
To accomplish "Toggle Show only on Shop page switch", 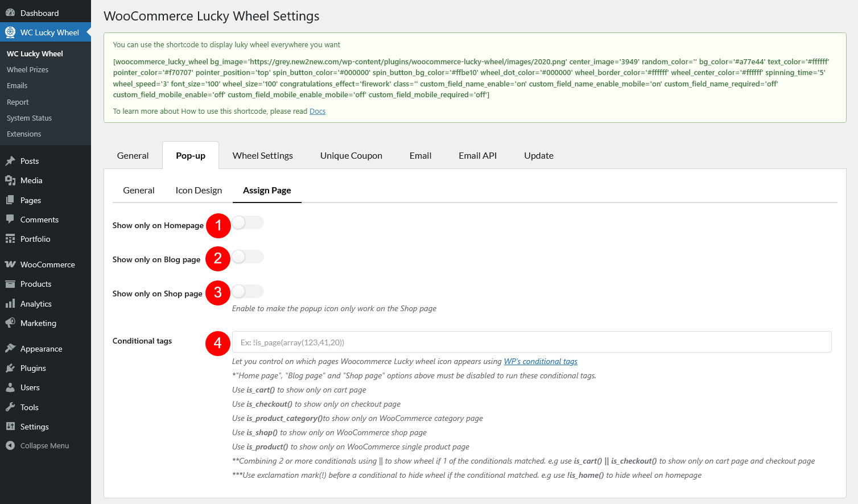I will [x=247, y=291].
